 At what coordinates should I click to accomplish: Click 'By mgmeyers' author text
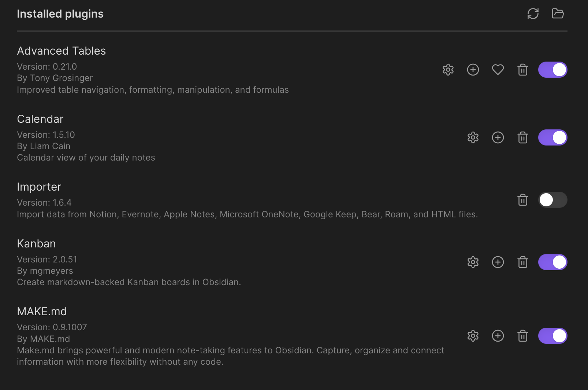(45, 271)
